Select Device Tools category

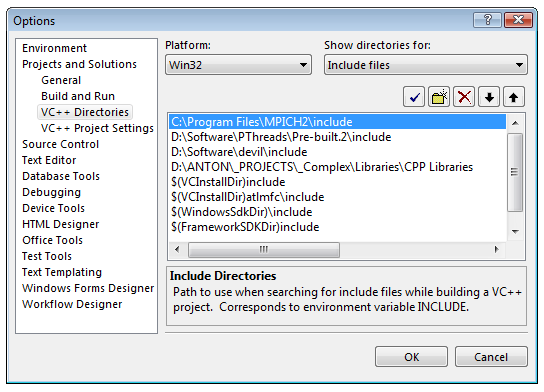click(x=53, y=208)
